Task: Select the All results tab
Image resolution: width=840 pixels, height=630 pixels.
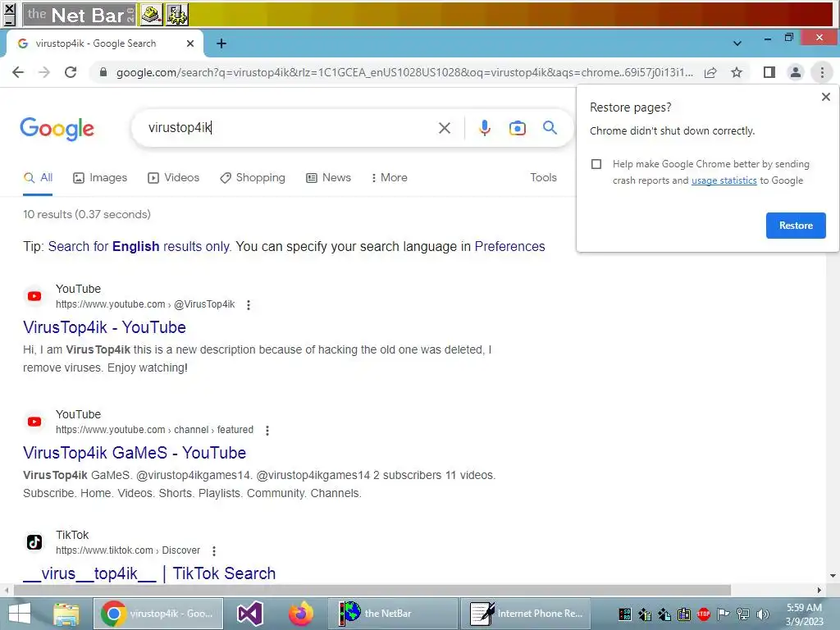Action: (38, 177)
